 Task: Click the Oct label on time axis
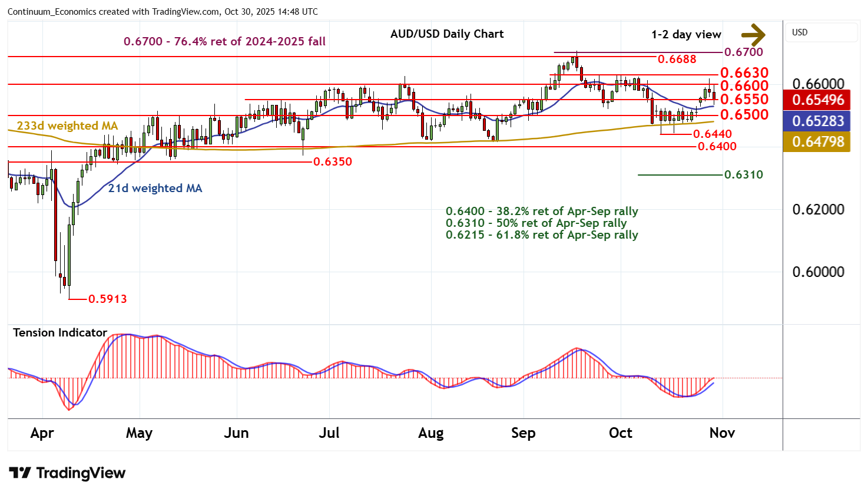pyautogui.click(x=620, y=433)
